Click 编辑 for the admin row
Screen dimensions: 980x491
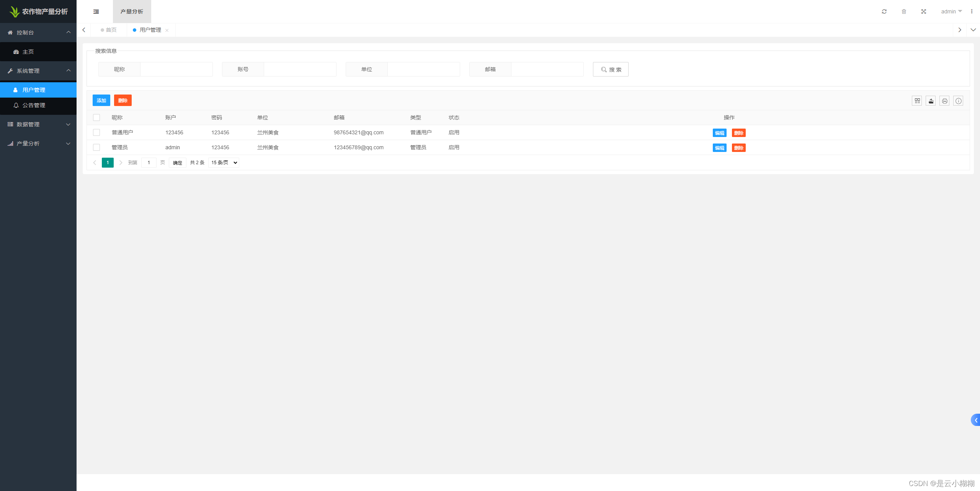click(x=719, y=148)
